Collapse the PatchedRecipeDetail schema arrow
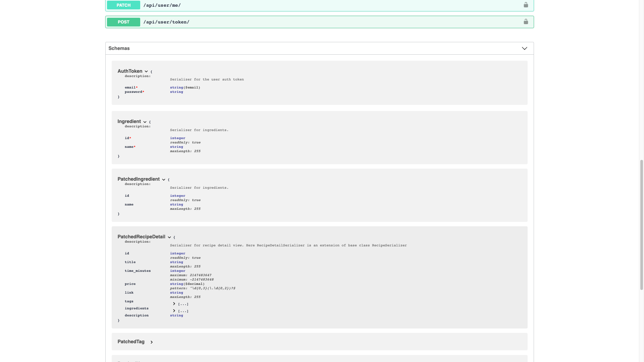Image resolution: width=644 pixels, height=362 pixels. (x=169, y=237)
